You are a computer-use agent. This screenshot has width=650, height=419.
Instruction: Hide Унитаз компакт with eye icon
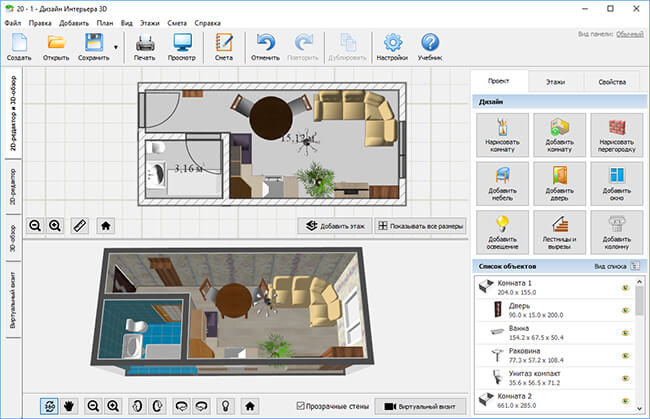(x=626, y=378)
